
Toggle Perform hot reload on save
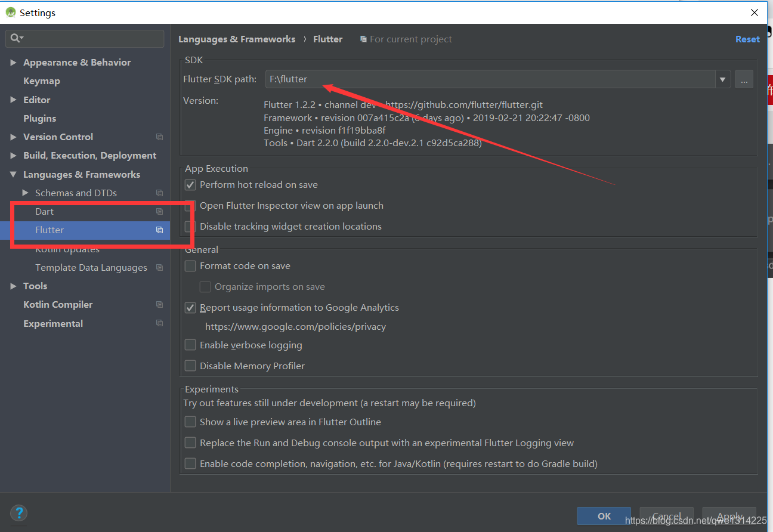(190, 185)
